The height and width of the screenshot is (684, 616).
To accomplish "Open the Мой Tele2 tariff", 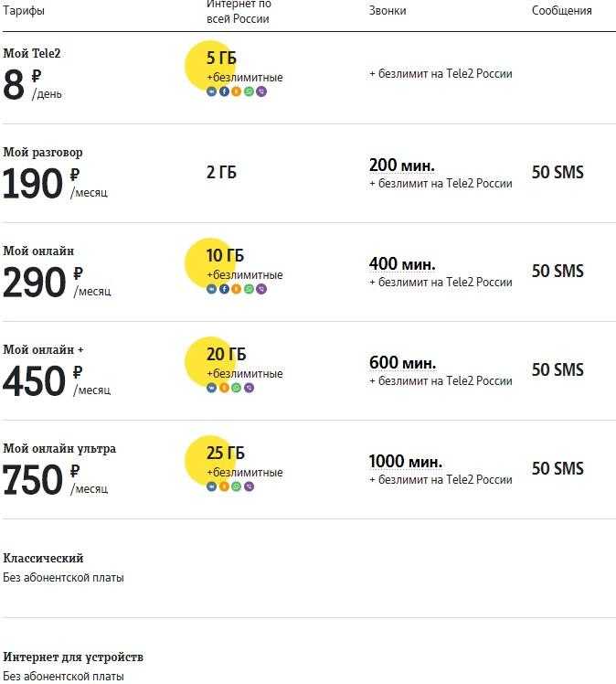I will pyautogui.click(x=32, y=53).
